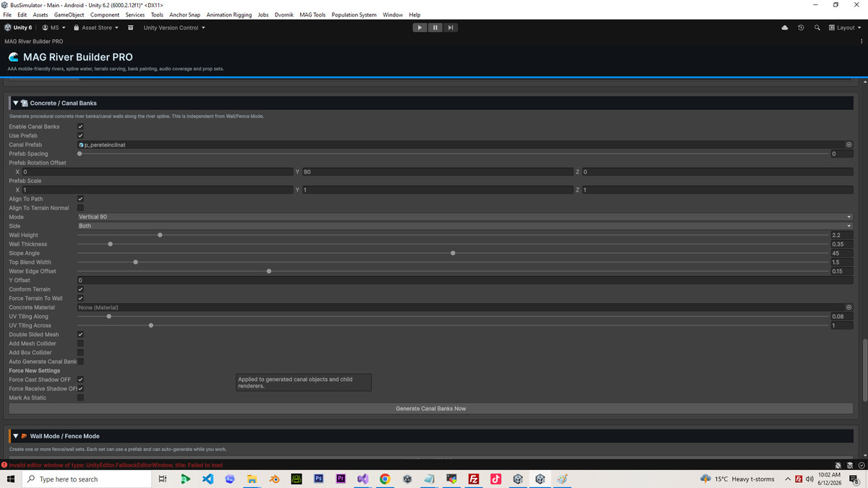
Task: Enable the Add Box Collider checkbox
Action: [x=80, y=353]
